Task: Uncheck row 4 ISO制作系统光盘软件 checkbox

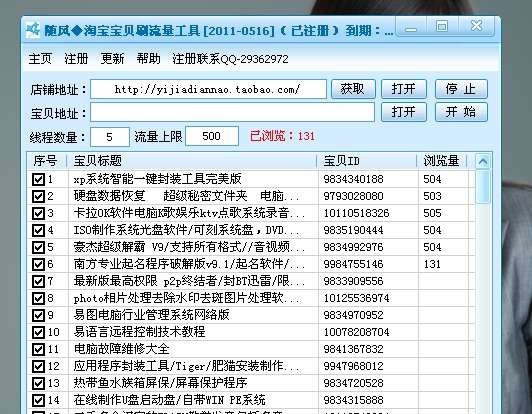Action: coord(38,230)
